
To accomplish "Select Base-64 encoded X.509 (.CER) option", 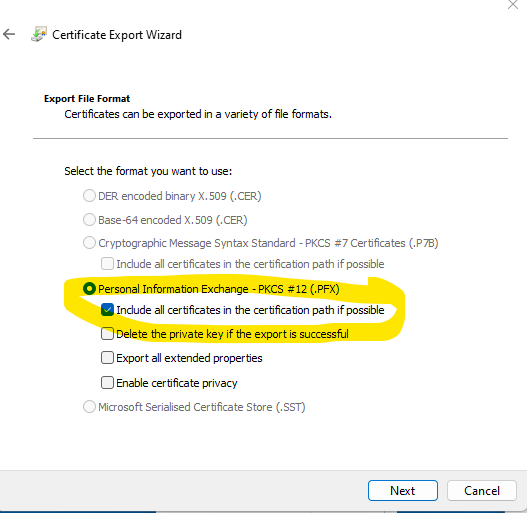I will (89, 220).
